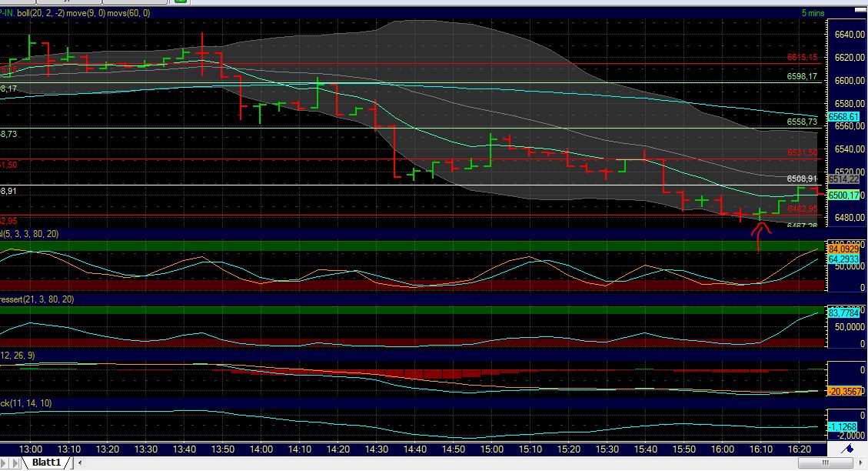Click the gray 6514.22 price marker
868x471 pixels.
844,178
